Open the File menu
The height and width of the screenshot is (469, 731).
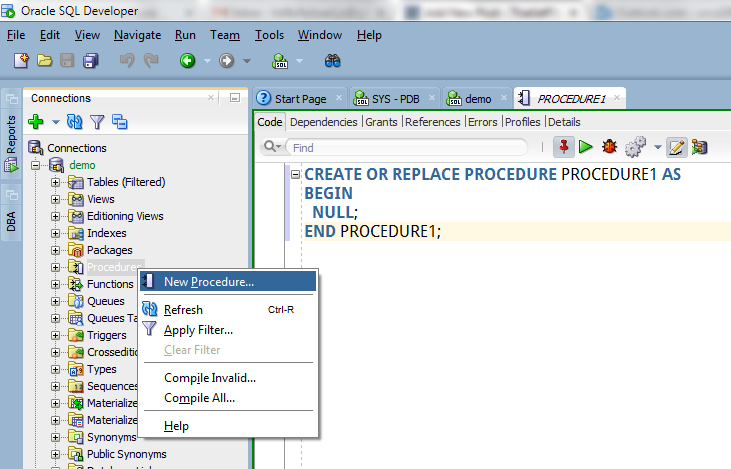16,35
